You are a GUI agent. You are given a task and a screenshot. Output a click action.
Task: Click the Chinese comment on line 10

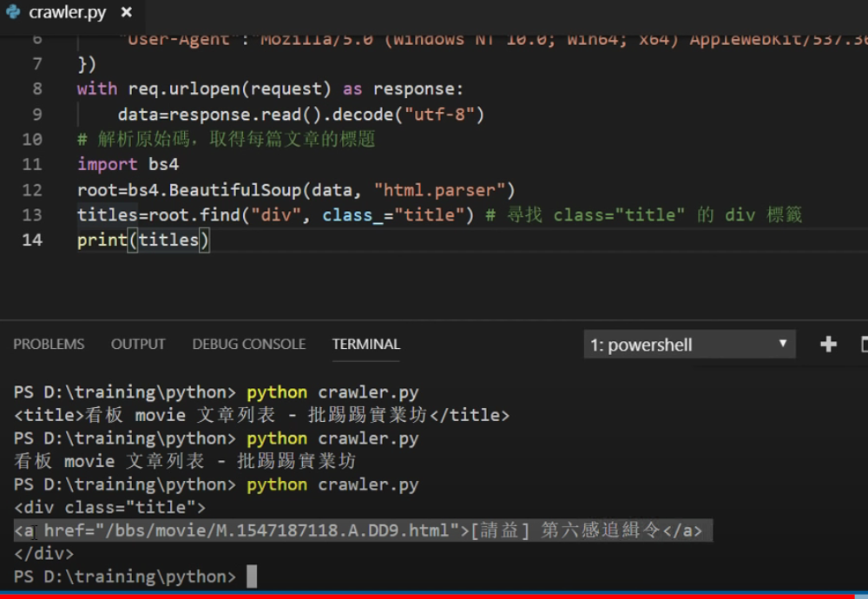pos(227,139)
